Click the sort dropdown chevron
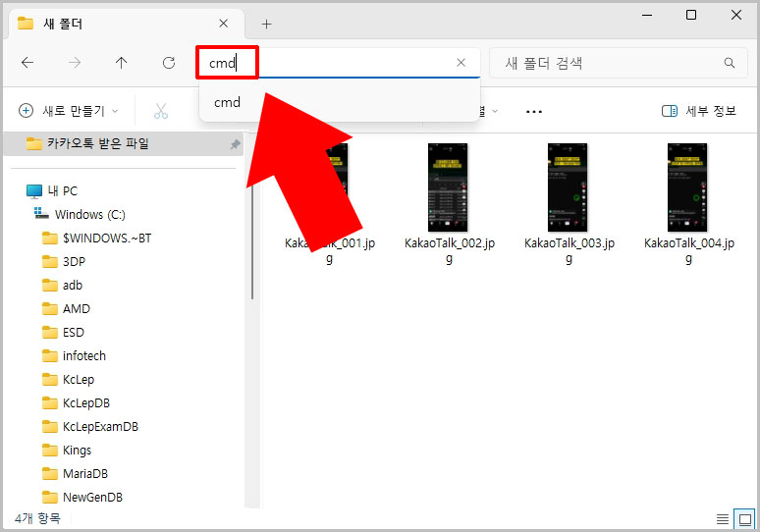 coord(495,112)
